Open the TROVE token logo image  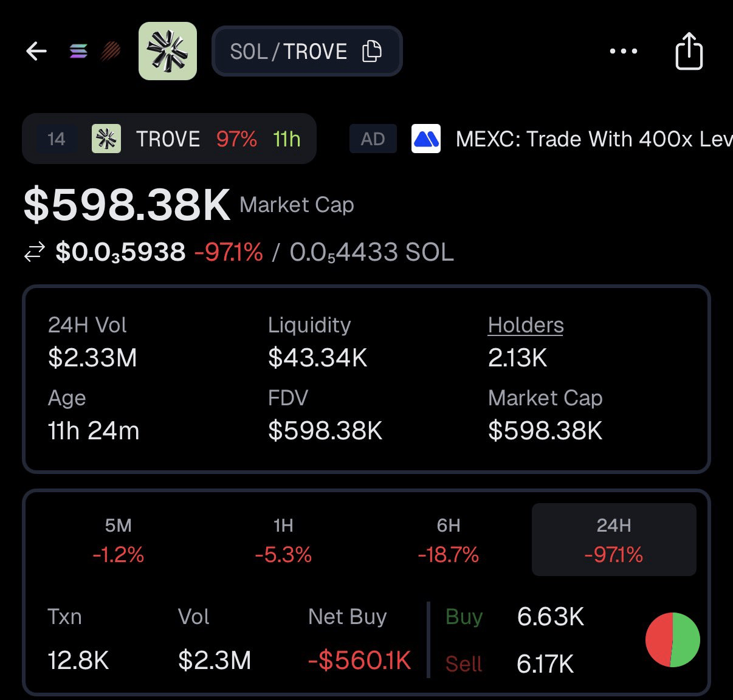168,51
